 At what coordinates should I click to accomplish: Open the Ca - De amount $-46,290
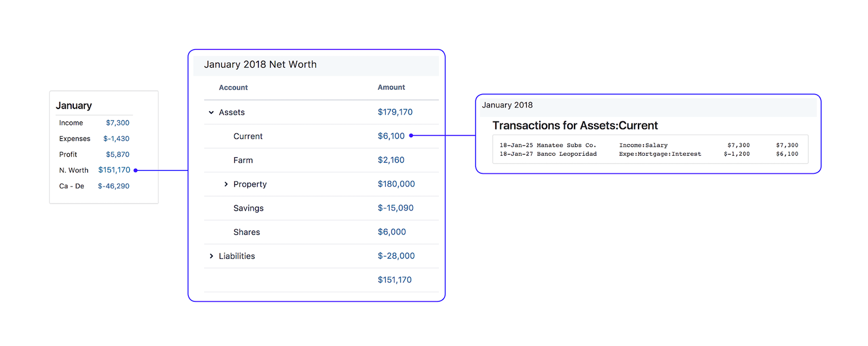(113, 186)
